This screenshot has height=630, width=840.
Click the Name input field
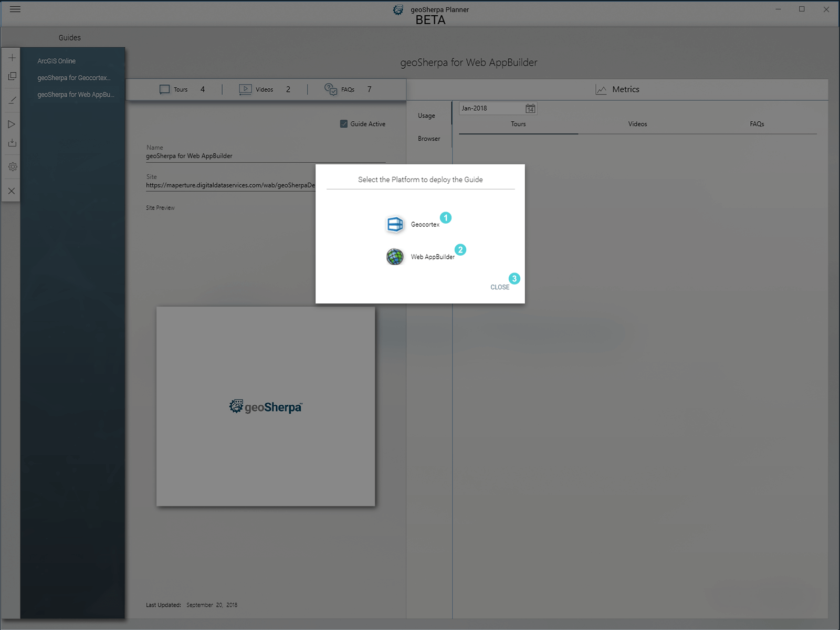point(266,156)
